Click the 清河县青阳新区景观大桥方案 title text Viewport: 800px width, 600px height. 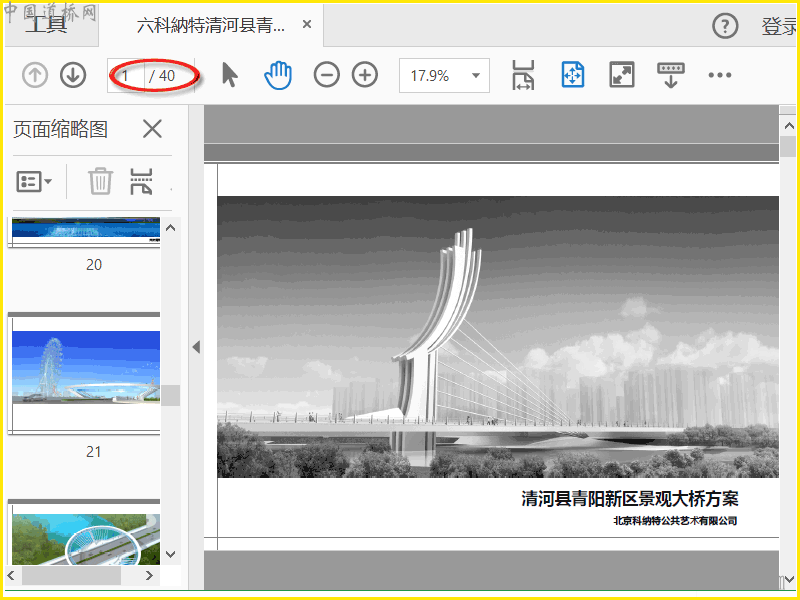coord(630,498)
